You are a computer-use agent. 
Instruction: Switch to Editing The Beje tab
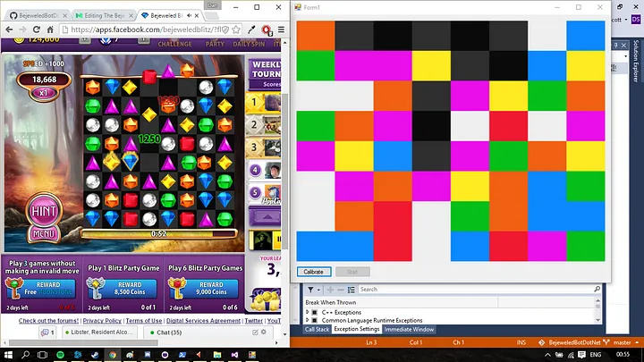click(104, 15)
